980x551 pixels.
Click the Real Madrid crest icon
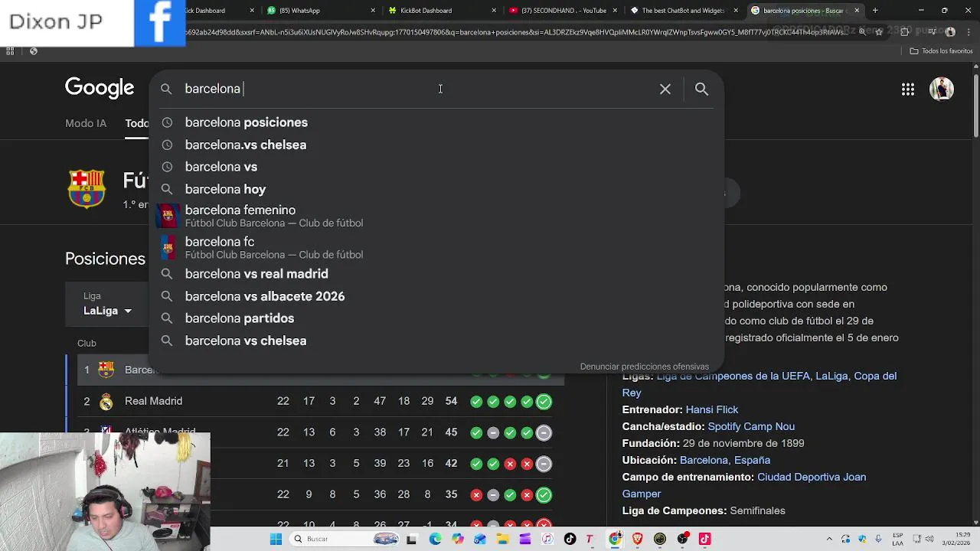106,401
